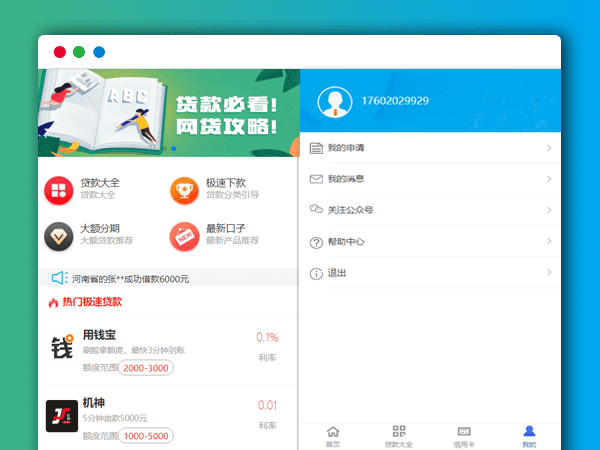Open the 贷款必看 网贷攻略 banner
600x450 pixels.
[x=169, y=113]
